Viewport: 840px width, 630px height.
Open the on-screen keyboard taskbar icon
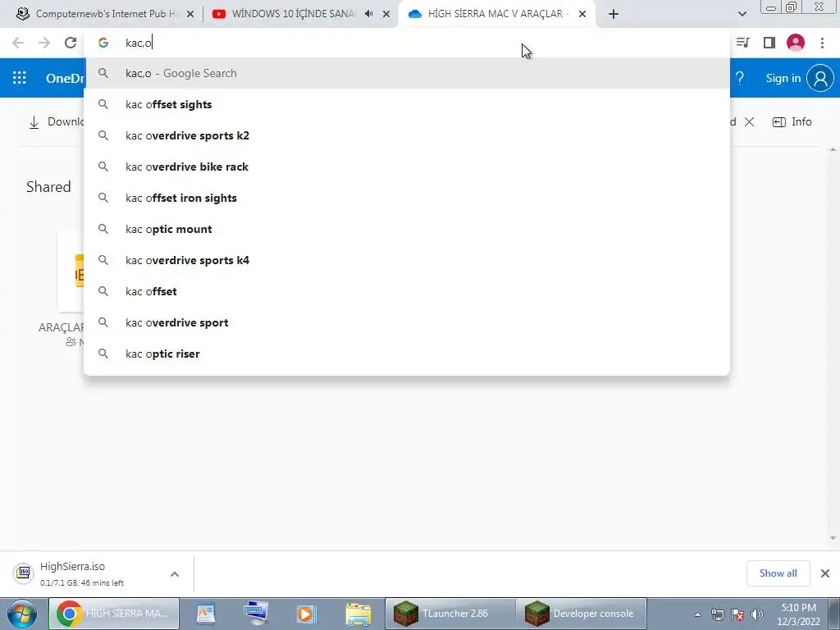tap(256, 614)
